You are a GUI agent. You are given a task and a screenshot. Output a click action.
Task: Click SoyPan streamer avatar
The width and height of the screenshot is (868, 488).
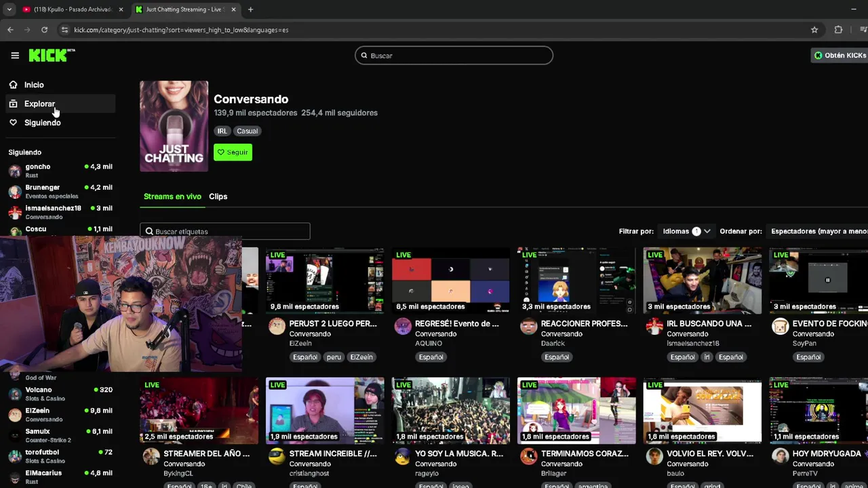pyautogui.click(x=781, y=327)
